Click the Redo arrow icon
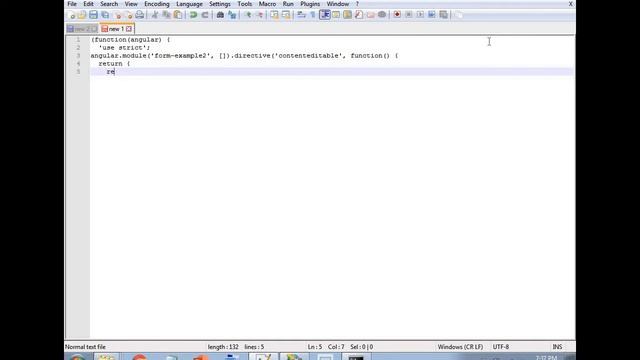The width and height of the screenshot is (640, 360). click(205, 15)
